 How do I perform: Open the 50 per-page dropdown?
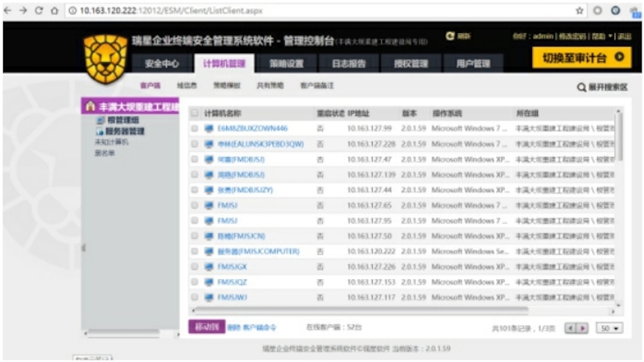pyautogui.click(x=608, y=328)
